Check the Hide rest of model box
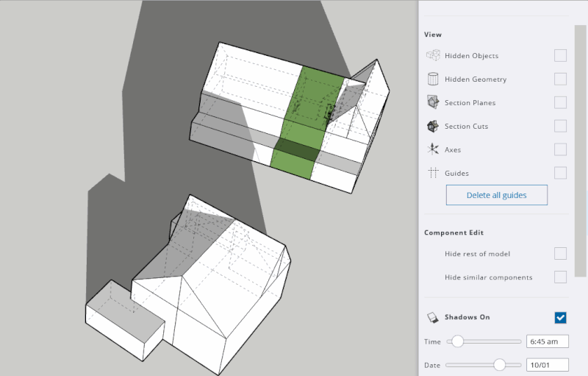The image size is (588, 376). coord(560,254)
